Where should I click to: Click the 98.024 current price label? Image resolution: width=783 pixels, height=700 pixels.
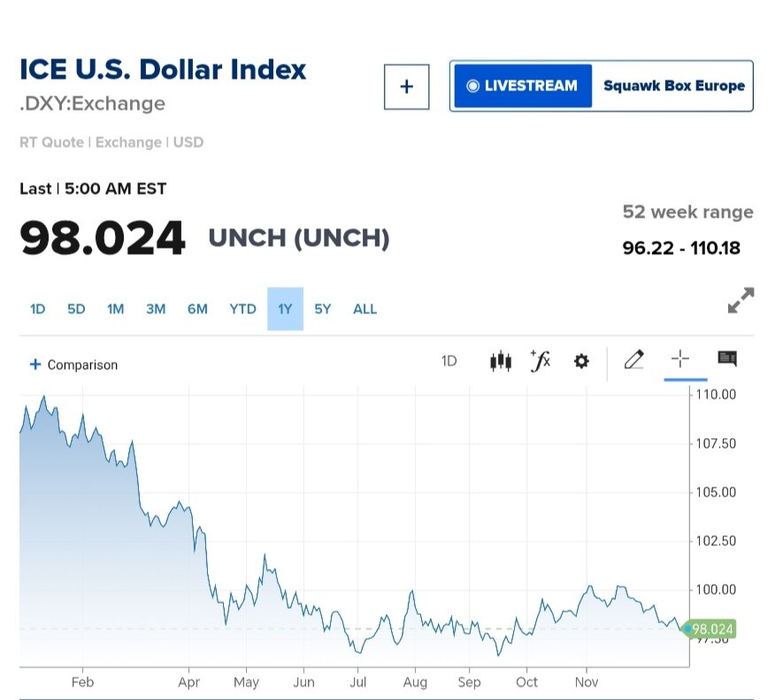coord(711,629)
